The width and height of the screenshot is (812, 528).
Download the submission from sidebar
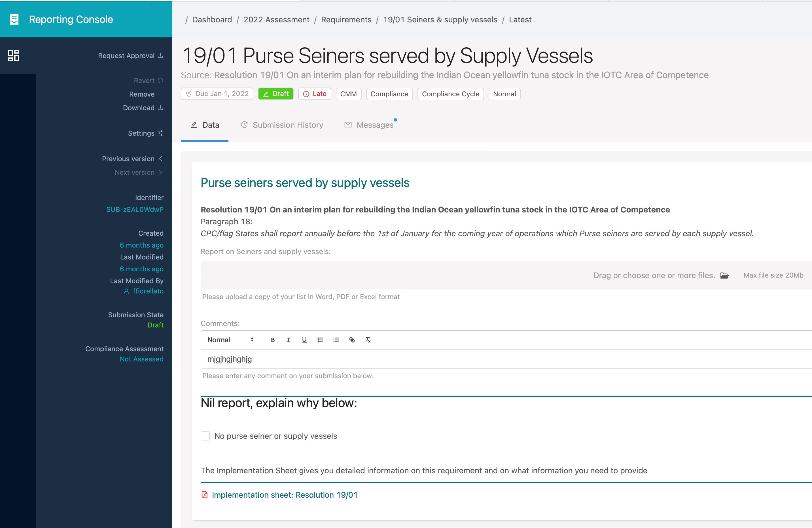click(x=143, y=108)
